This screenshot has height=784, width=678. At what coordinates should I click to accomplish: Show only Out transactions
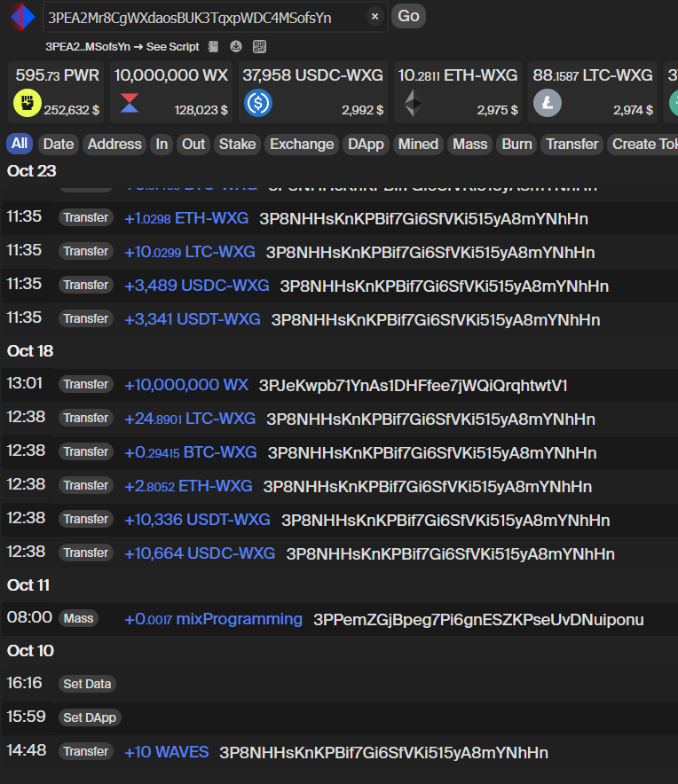point(193,144)
